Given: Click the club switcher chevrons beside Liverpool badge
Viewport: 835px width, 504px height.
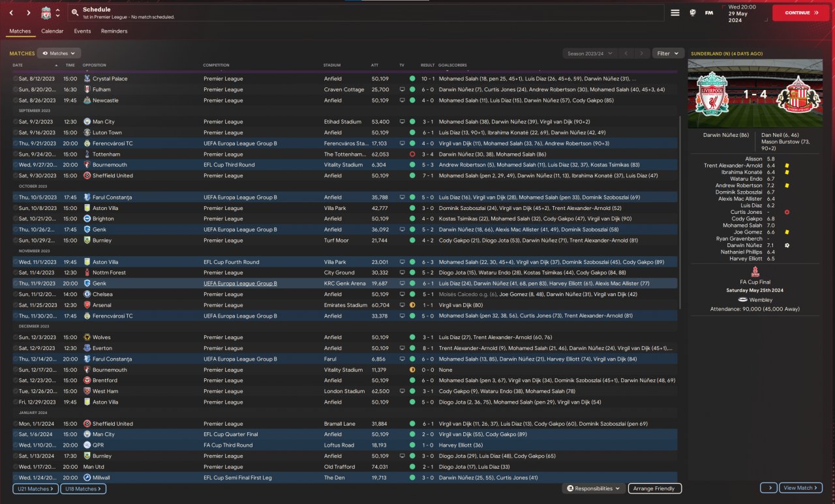Looking at the screenshot, I should (57, 12).
